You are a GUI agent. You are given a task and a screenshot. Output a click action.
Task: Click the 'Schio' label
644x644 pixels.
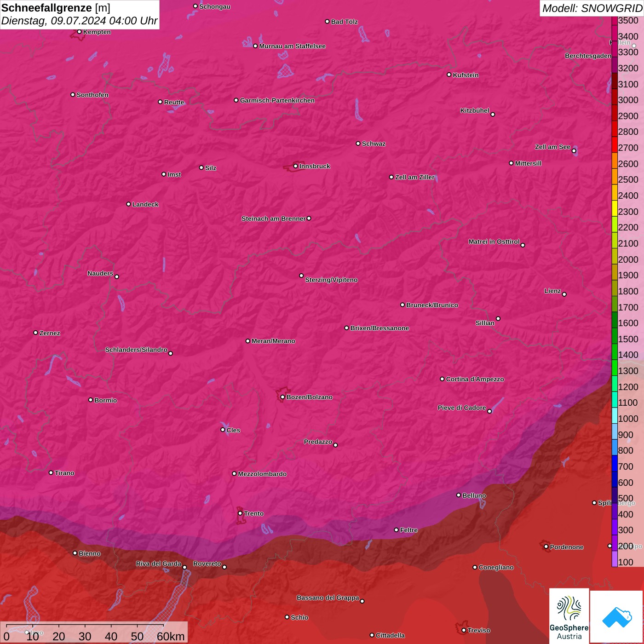coord(299,617)
